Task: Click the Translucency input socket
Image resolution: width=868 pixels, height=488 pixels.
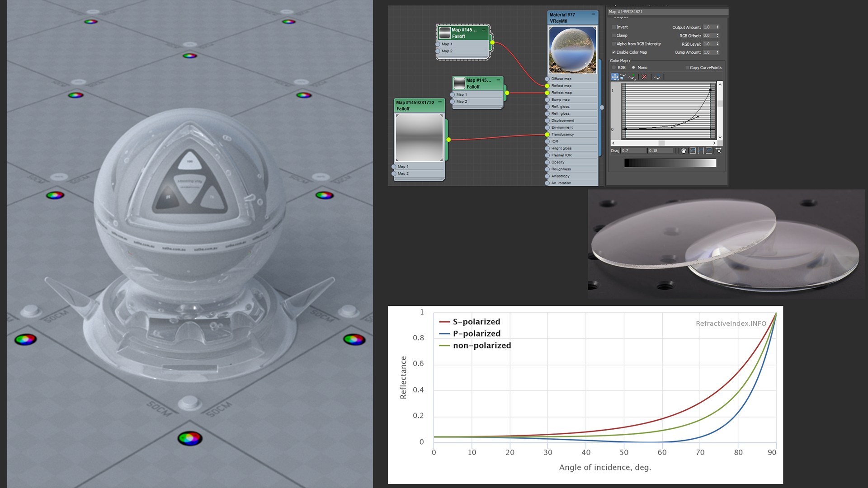Action: (547, 135)
